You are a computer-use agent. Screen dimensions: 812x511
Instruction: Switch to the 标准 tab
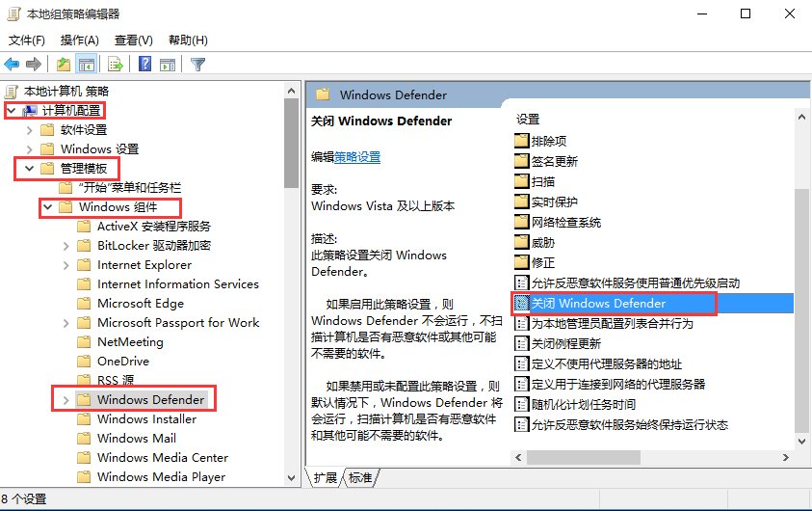[x=360, y=478]
